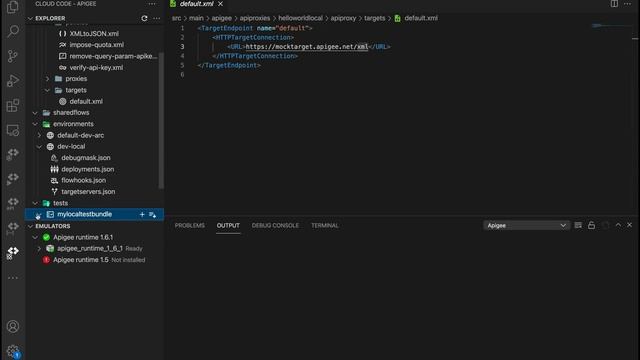Open default.xml under targets folder

(x=86, y=101)
